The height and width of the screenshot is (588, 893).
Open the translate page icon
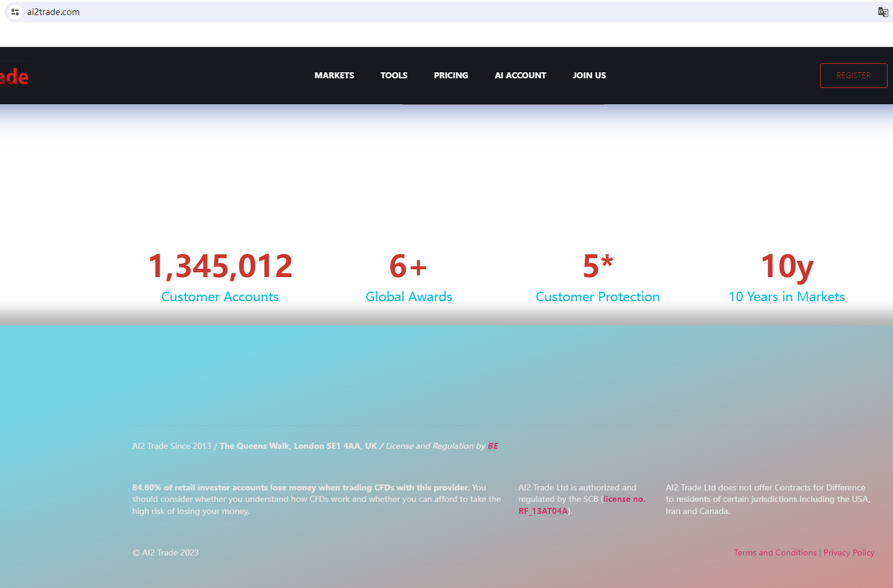pyautogui.click(x=883, y=12)
